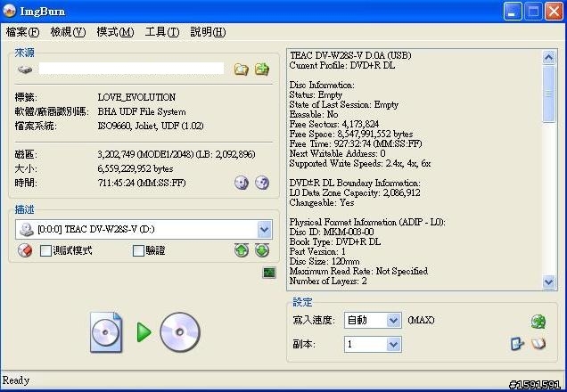Open the create queue icon beside browse
Screen dimensions: 567x392
tap(262, 69)
